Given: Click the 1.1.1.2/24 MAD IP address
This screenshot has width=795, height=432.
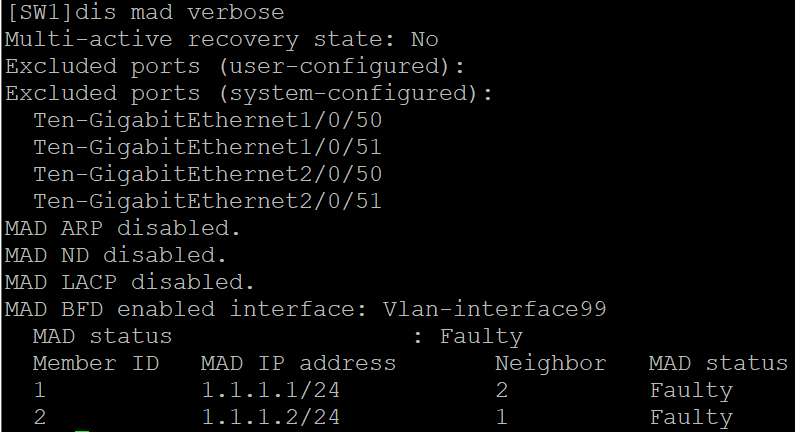Looking at the screenshot, I should point(270,417).
